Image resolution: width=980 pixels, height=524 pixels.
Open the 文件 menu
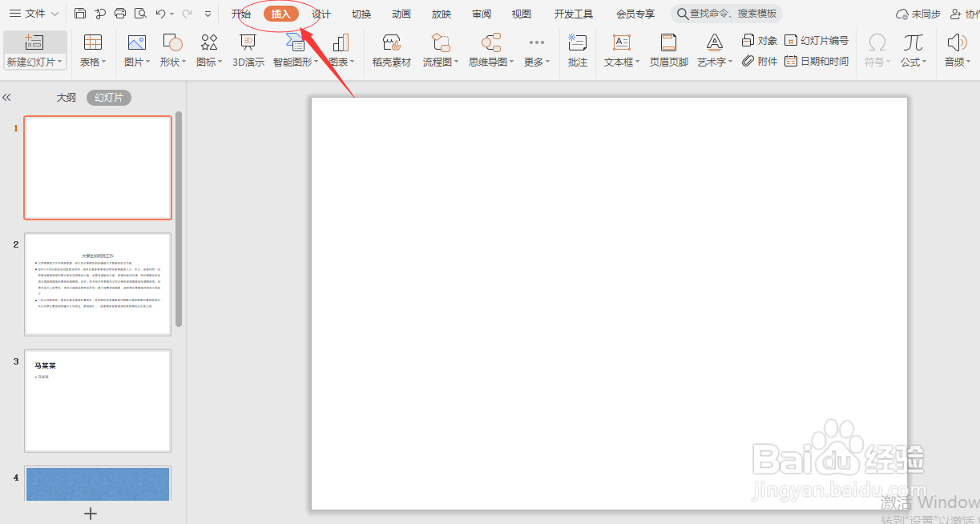click(34, 14)
